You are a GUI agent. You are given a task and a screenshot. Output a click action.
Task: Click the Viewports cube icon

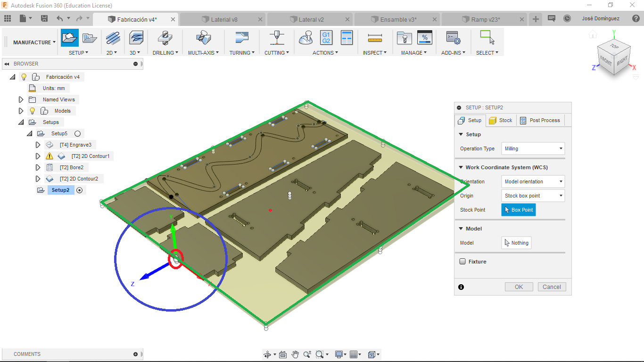click(x=372, y=354)
